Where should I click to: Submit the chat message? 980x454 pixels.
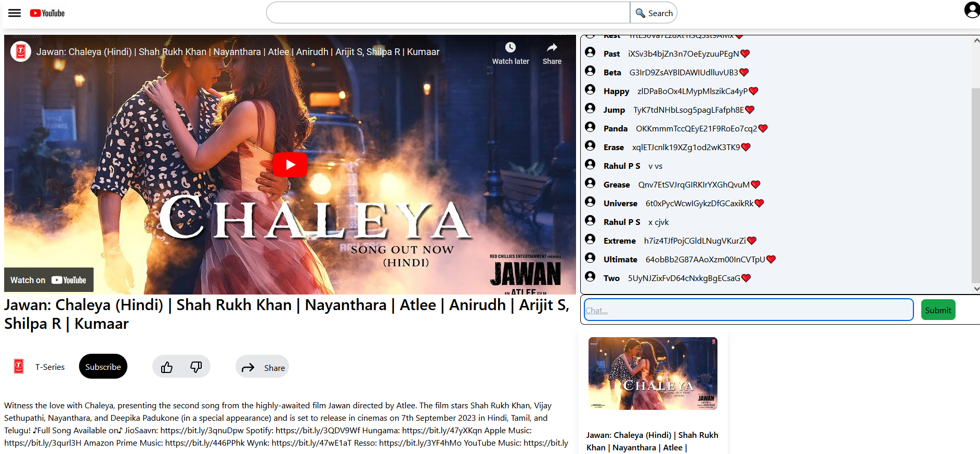pos(938,310)
